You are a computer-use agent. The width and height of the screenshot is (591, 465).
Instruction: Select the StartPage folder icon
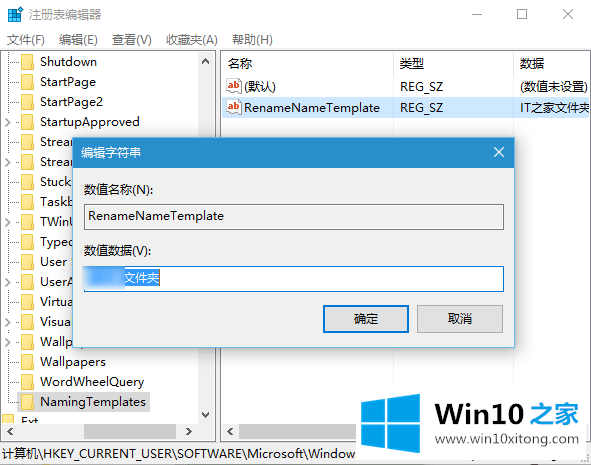[28, 82]
